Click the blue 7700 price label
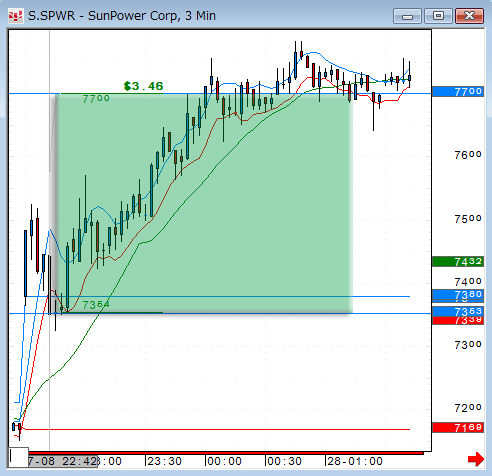Viewport: 492px width, 476px height. pyautogui.click(x=458, y=91)
